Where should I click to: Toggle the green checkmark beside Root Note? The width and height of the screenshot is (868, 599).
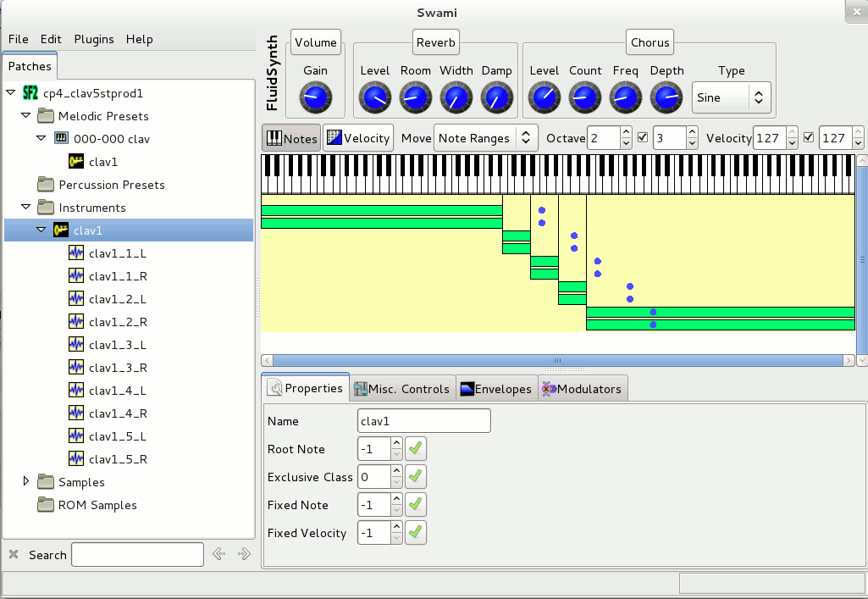(x=415, y=449)
